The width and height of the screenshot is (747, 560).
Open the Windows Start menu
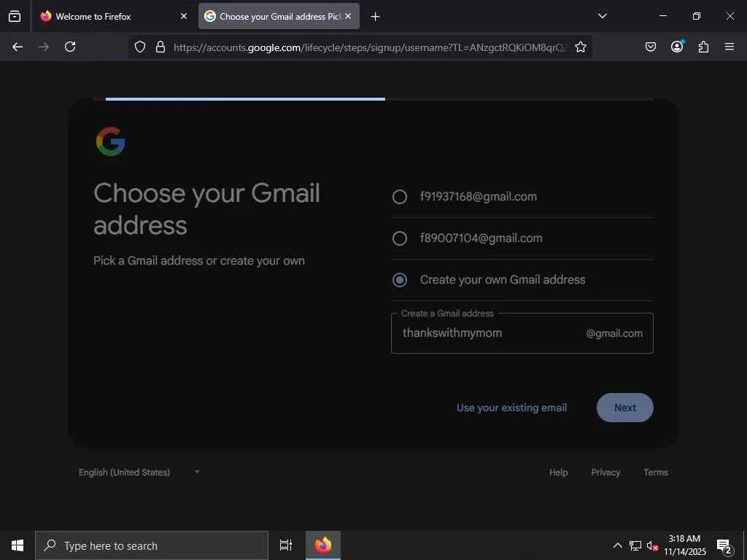[18, 545]
